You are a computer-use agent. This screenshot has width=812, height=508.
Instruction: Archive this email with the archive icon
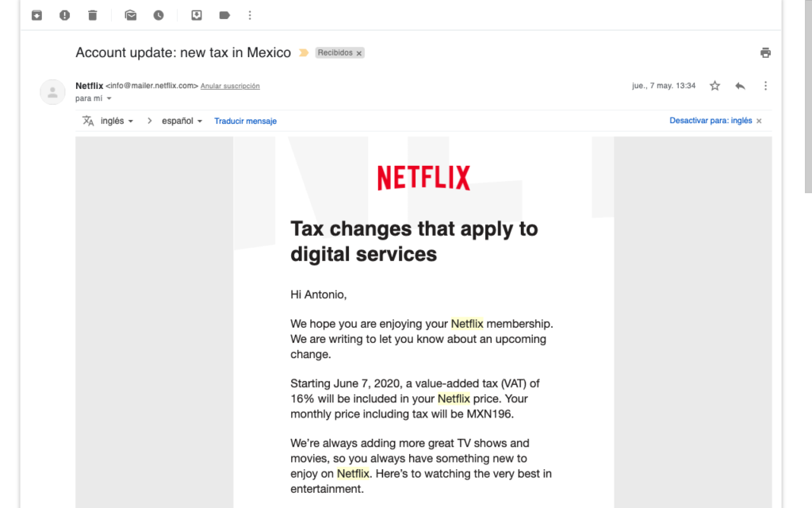36,16
